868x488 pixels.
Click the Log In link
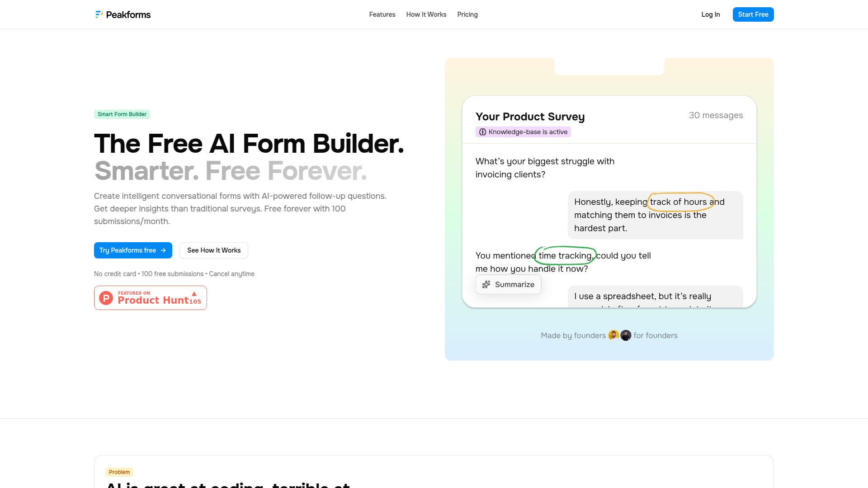[x=710, y=14]
